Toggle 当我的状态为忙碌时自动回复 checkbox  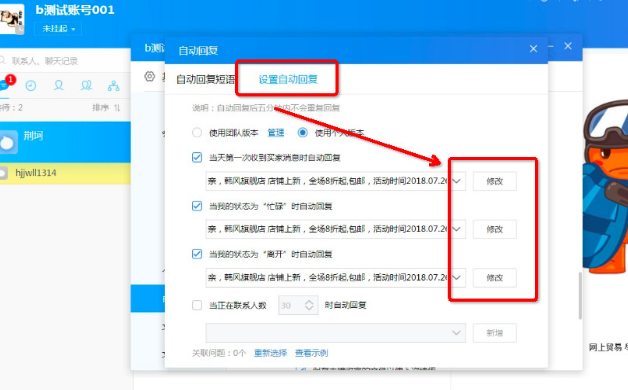197,206
